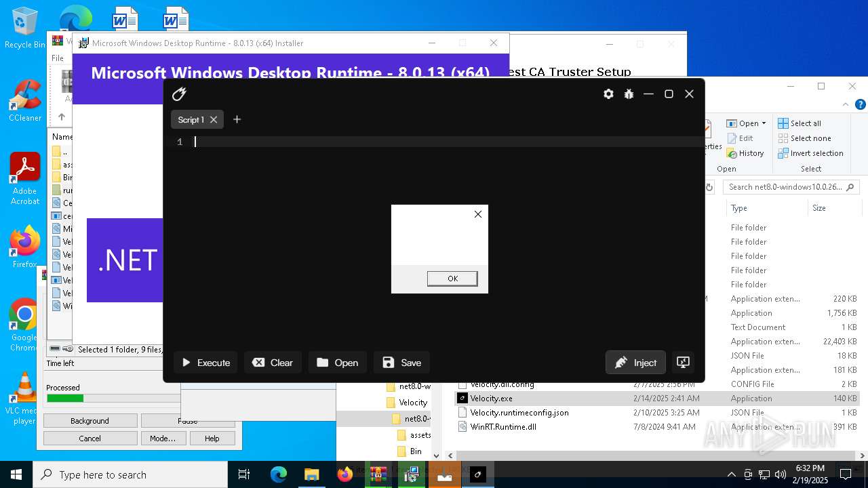Image resolution: width=868 pixels, height=488 pixels.
Task: Open File menu in WinRAR
Action: pyautogui.click(x=58, y=58)
